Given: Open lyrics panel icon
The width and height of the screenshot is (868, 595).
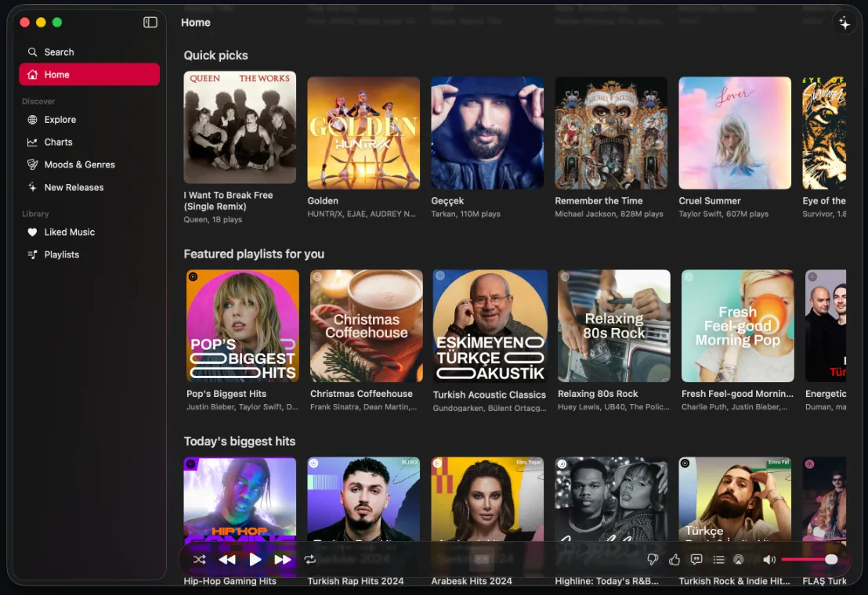Looking at the screenshot, I should [696, 560].
